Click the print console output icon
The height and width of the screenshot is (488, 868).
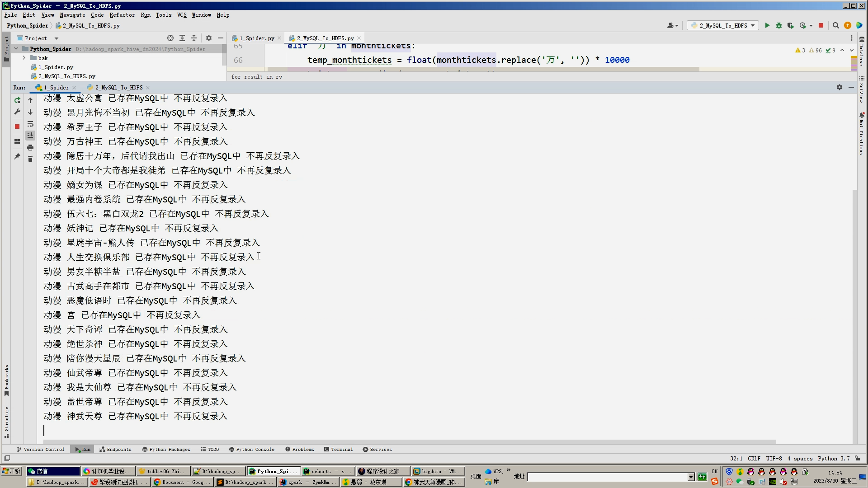[30, 147]
